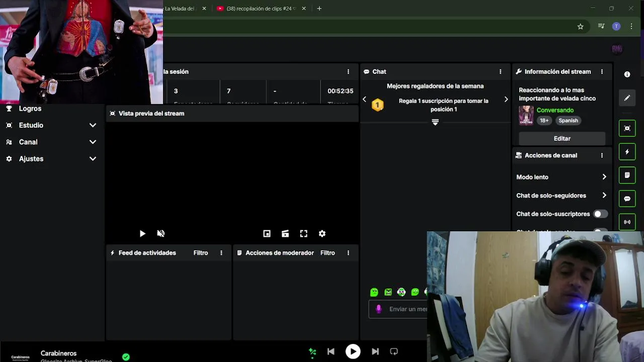This screenshot has height=362, width=644.
Task: Select the fourth green smiling emote
Action: coord(415,292)
